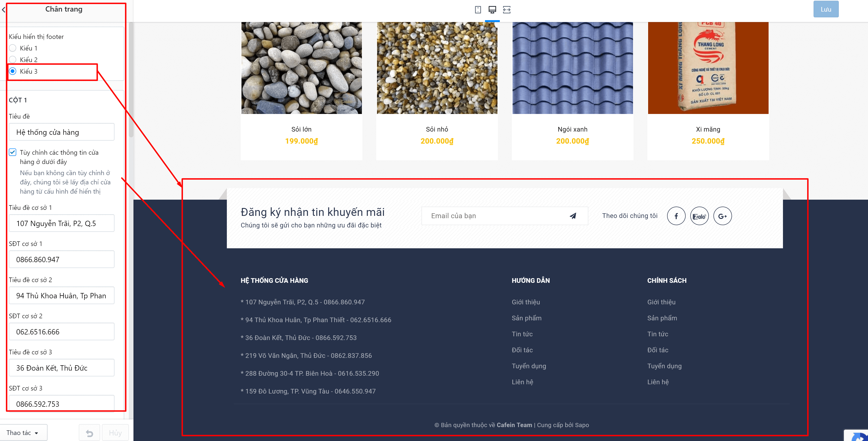Open Giới thiệu under Chính sách

point(661,302)
